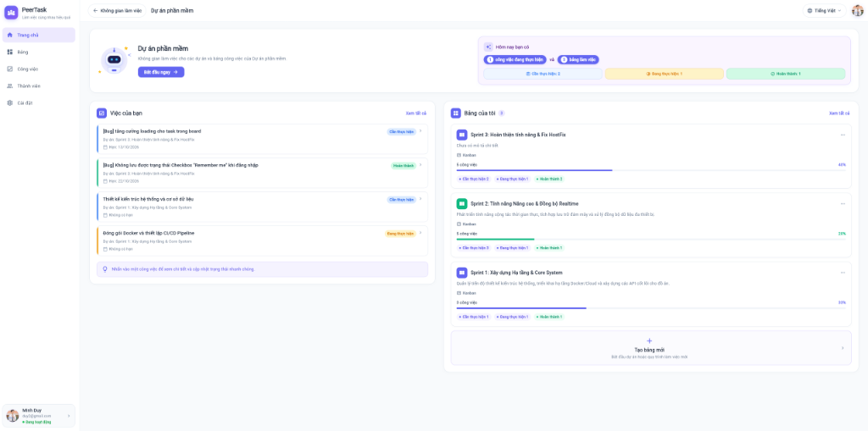The width and height of the screenshot is (868, 431).
Task: Click the home icon beside Trang chủ
Action: tap(10, 35)
